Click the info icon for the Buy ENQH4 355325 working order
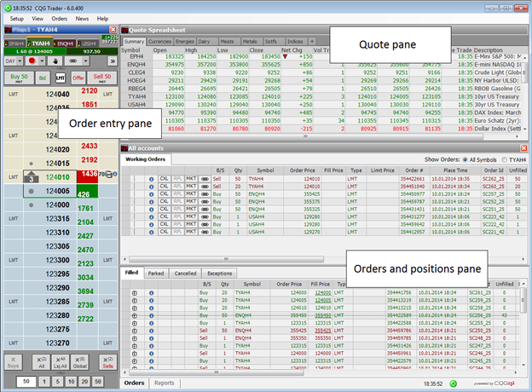This screenshot has width=532, height=392. pos(151,210)
